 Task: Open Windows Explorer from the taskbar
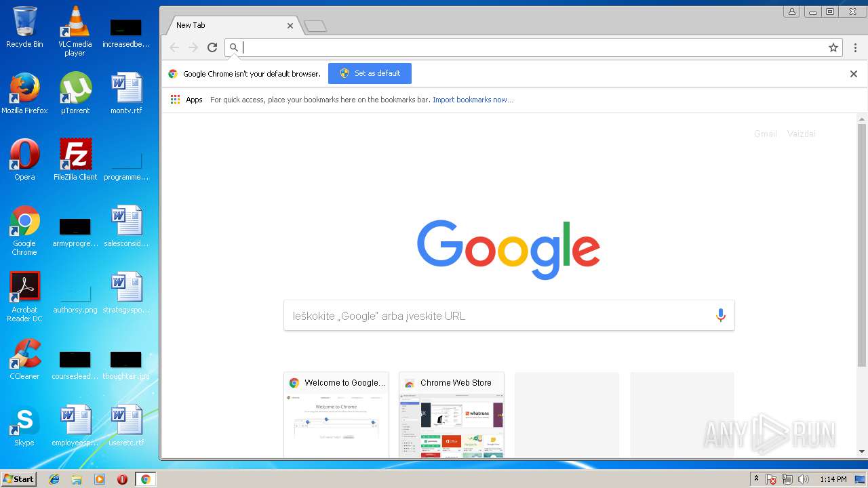(77, 479)
